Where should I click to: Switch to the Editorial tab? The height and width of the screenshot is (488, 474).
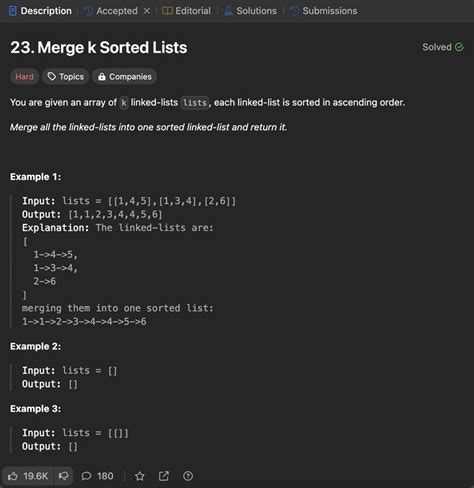(186, 11)
